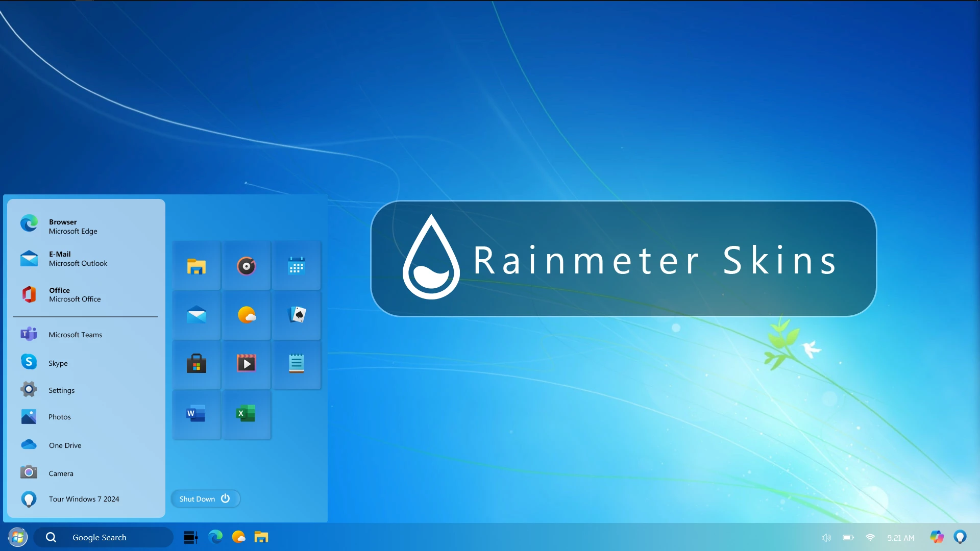Open File Explorer from the taskbar
This screenshot has height=551, width=980.
(x=261, y=537)
